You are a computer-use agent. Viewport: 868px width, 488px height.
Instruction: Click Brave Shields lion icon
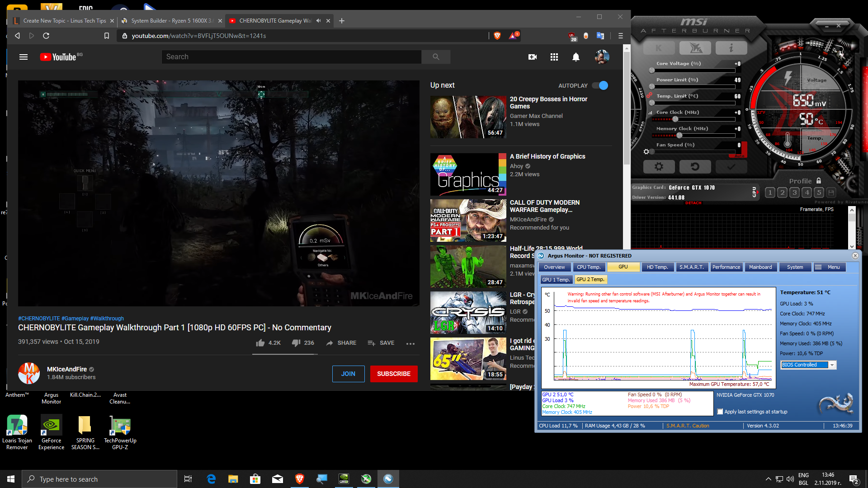pos(497,36)
